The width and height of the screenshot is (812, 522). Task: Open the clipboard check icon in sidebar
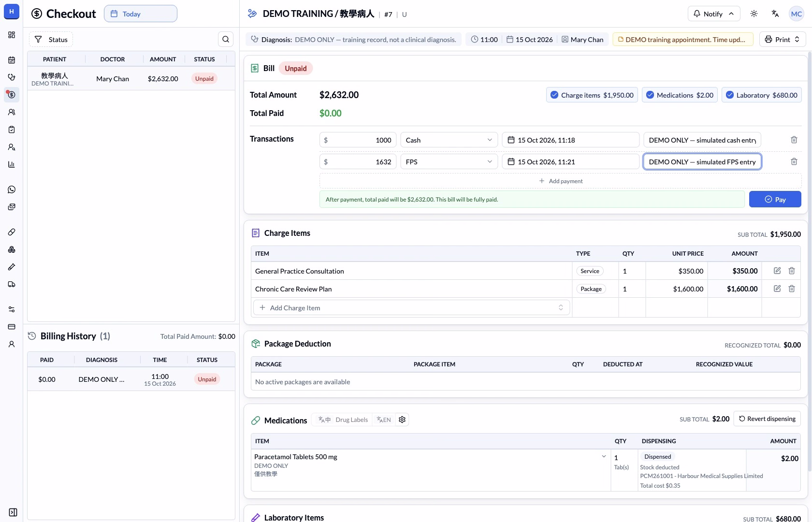(12, 130)
